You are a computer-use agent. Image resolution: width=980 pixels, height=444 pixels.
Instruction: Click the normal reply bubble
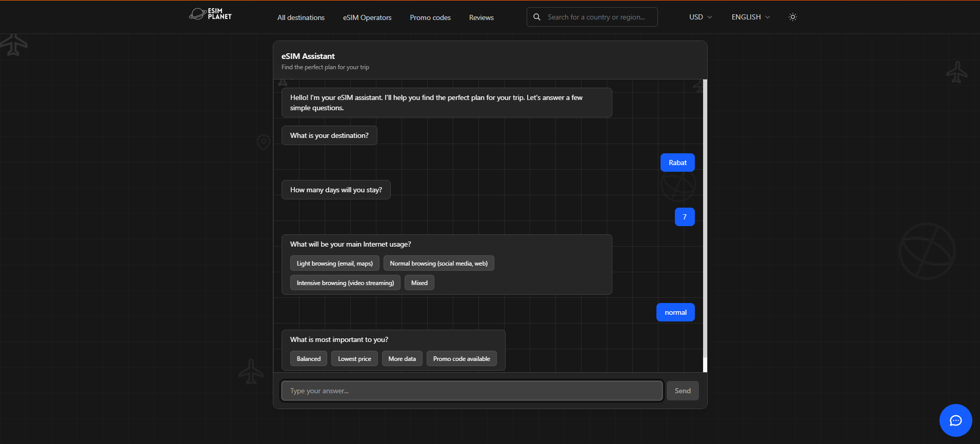pyautogui.click(x=675, y=312)
